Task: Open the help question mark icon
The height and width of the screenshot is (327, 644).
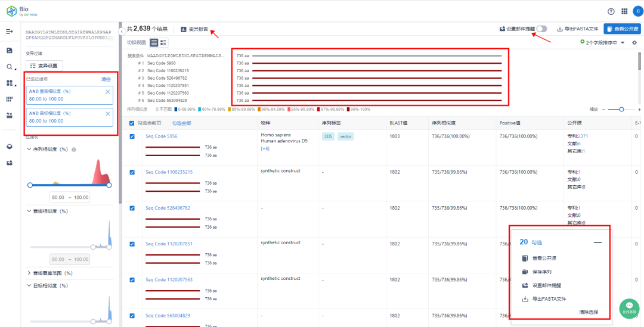Action: point(611,11)
